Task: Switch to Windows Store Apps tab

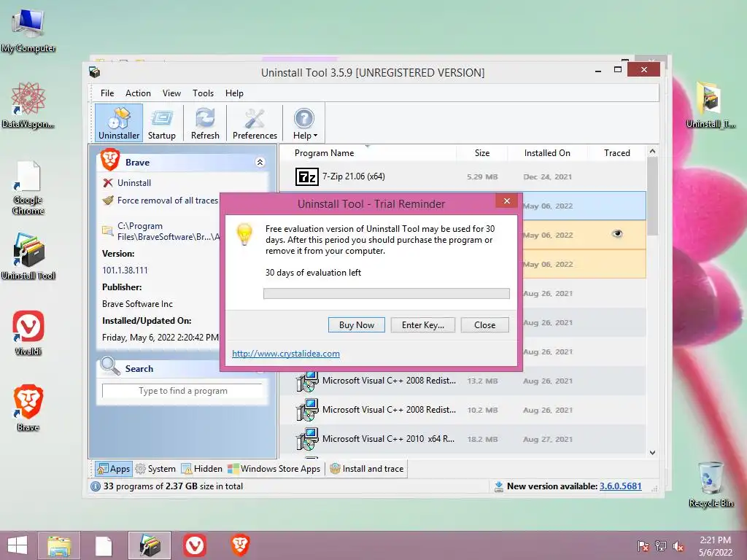Action: [x=274, y=469]
